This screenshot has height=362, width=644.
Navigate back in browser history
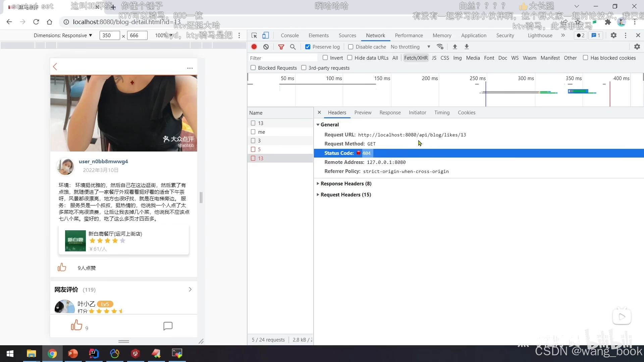pos(9,22)
